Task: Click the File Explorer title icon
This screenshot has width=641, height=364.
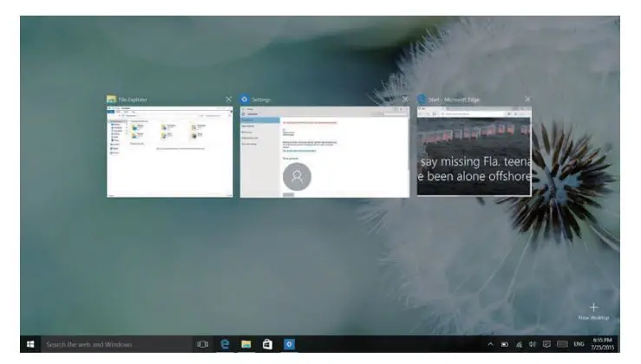Action: 111,100
